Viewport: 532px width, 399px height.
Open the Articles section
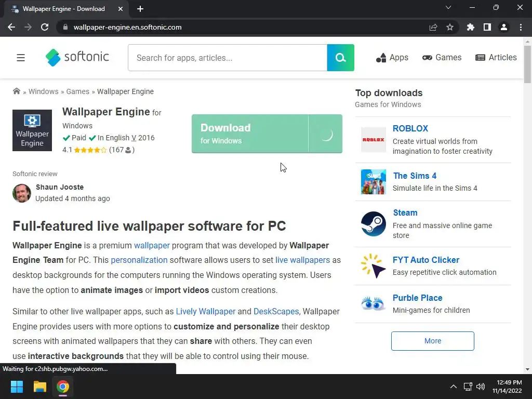coord(496,58)
